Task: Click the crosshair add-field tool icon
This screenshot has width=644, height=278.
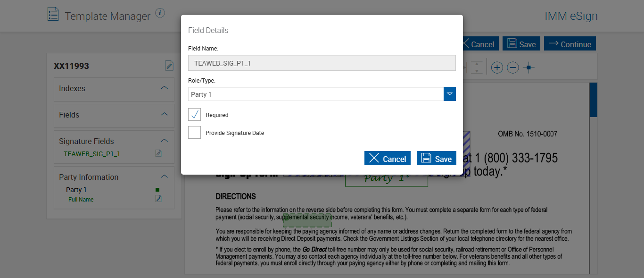Action: click(x=529, y=67)
